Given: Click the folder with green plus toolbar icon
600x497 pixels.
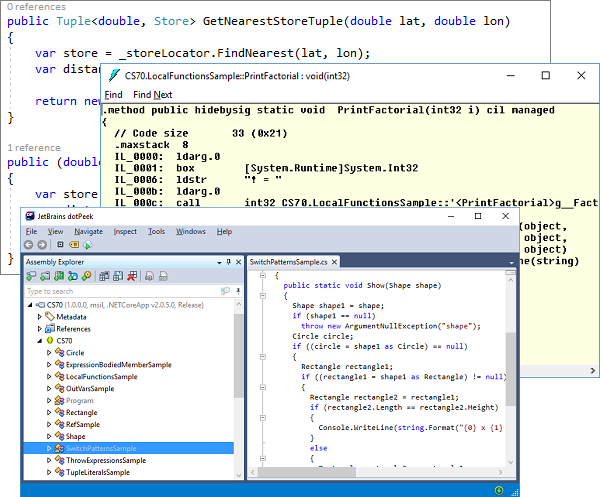Looking at the screenshot, I should coord(45,276).
